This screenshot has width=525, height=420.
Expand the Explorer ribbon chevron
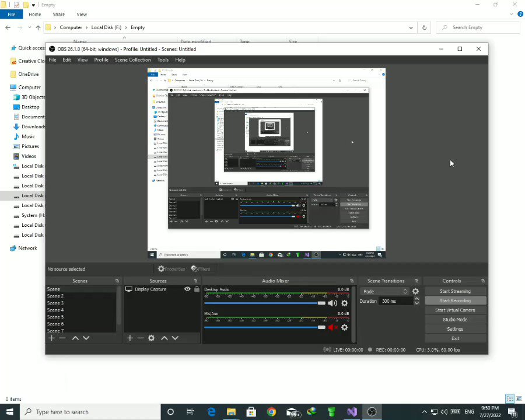(511, 14)
